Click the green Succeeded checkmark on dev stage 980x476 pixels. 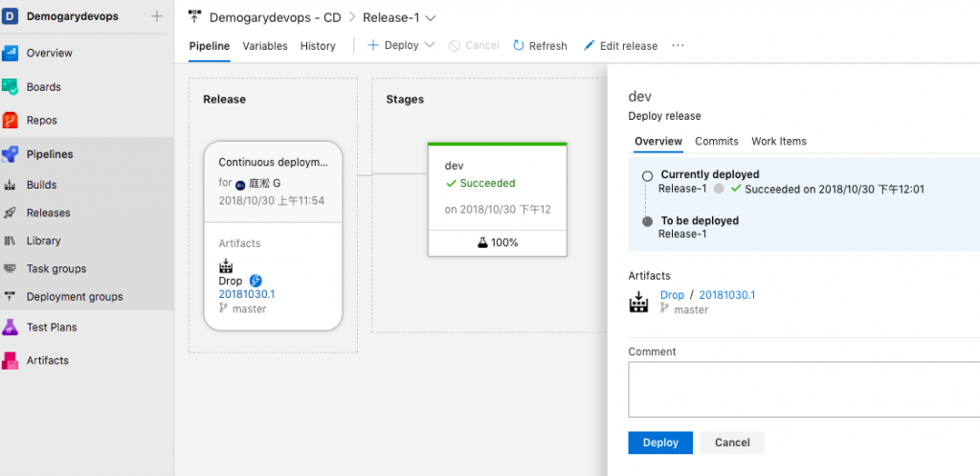pyautogui.click(x=451, y=183)
